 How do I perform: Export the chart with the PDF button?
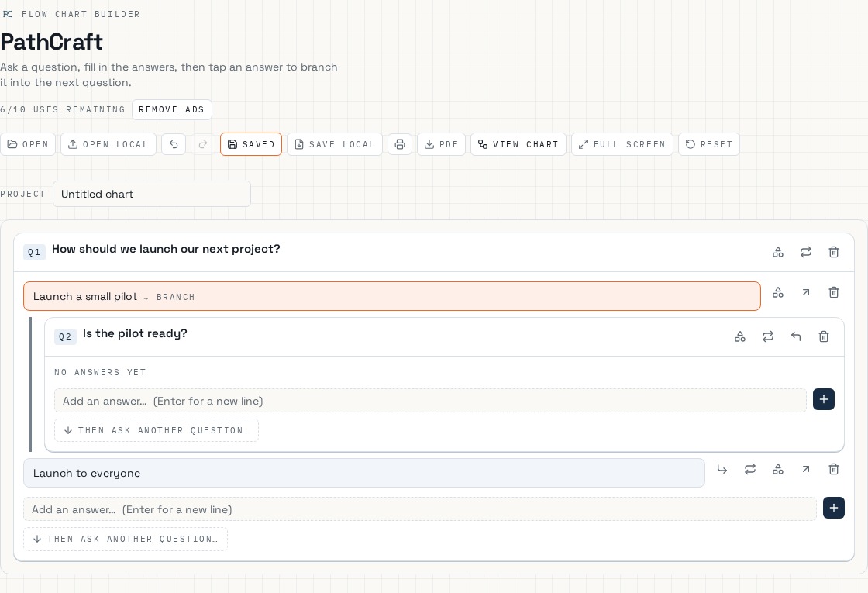441,144
